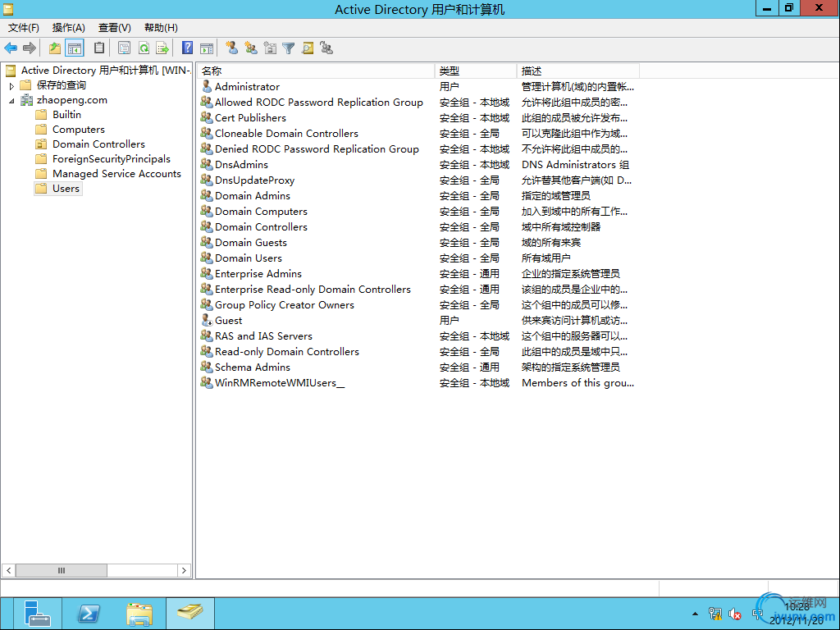Image resolution: width=840 pixels, height=630 pixels.
Task: Click the add to group toolbar icon
Action: (x=326, y=48)
